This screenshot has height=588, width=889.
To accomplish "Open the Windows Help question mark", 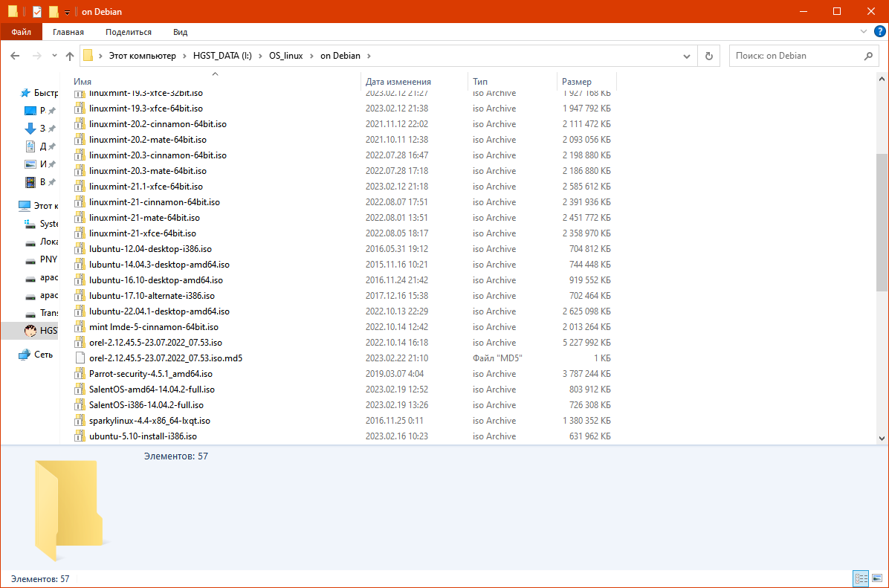I will click(x=879, y=32).
